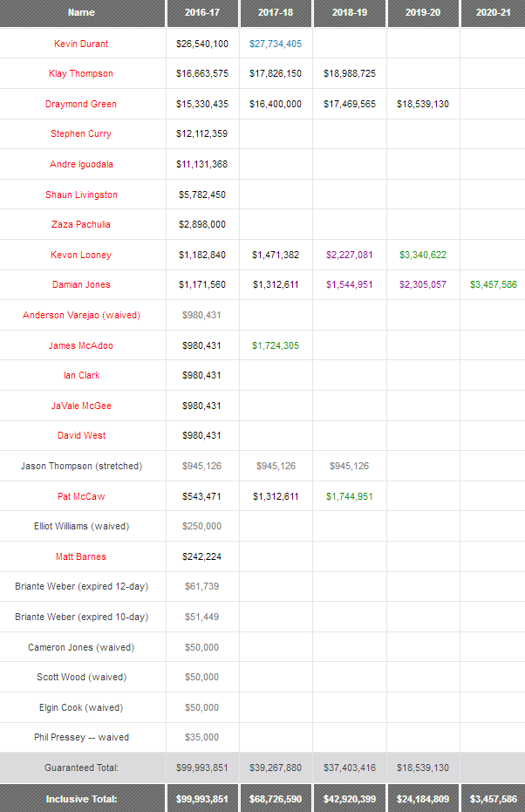This screenshot has height=812, width=525.
Task: Click Kevin Durant's 2017-18 salary $27,734,405
Action: 276,44
